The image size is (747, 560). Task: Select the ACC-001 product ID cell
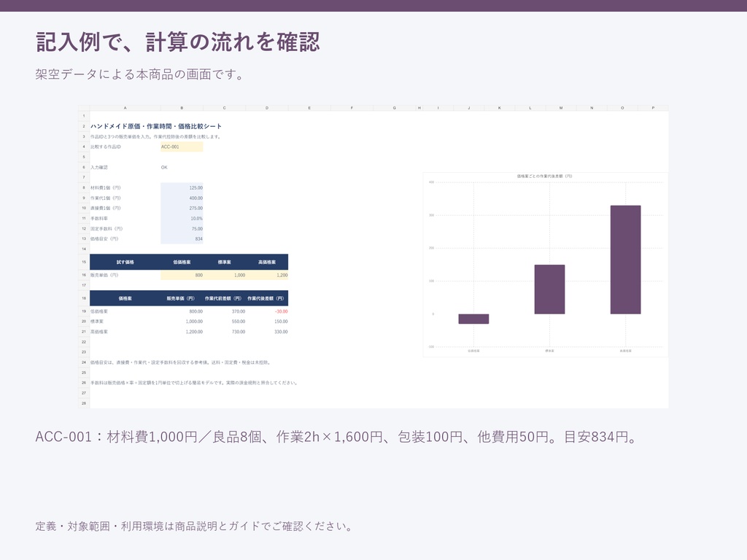tap(182, 147)
